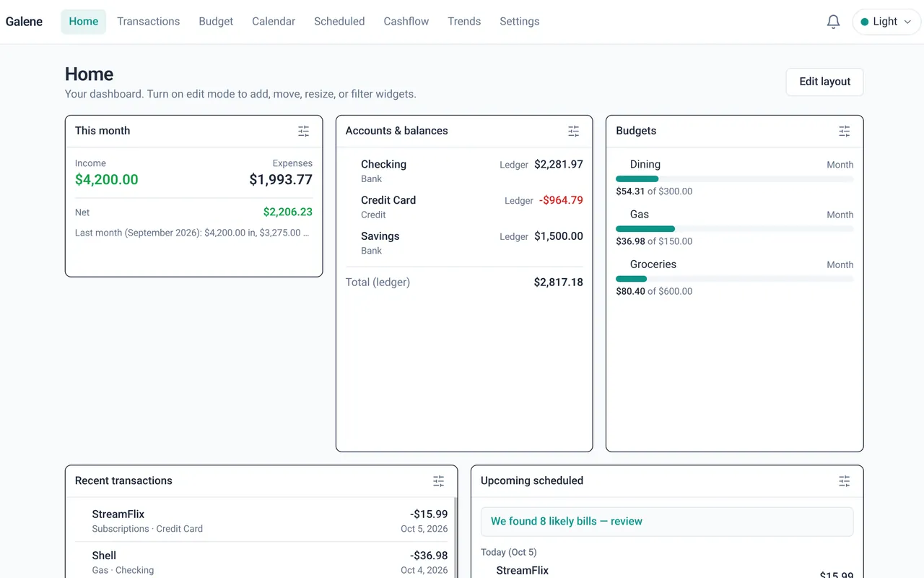Click the Groceries budget progress bar
The image size is (924, 578).
point(734,278)
